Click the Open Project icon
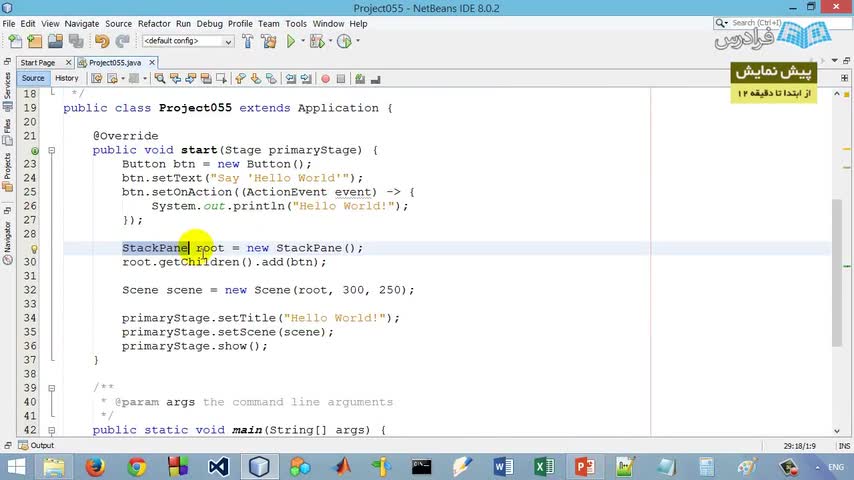 point(56,41)
